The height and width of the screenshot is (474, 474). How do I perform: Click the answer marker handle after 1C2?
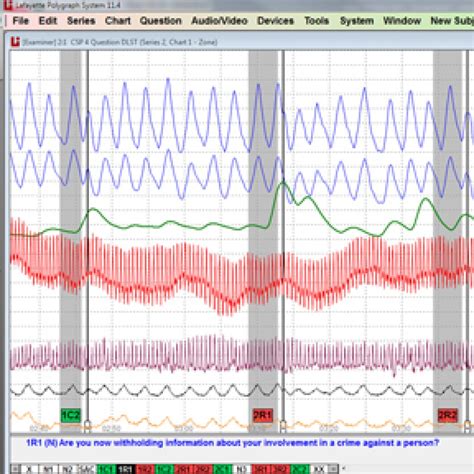[87, 426]
